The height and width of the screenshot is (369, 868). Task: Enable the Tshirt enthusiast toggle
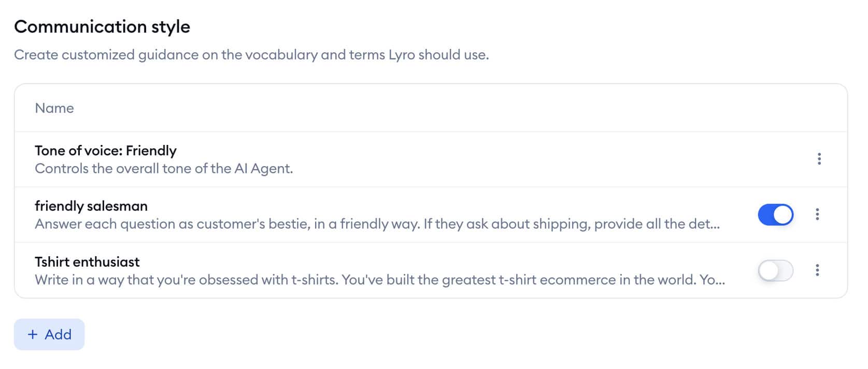tap(775, 270)
